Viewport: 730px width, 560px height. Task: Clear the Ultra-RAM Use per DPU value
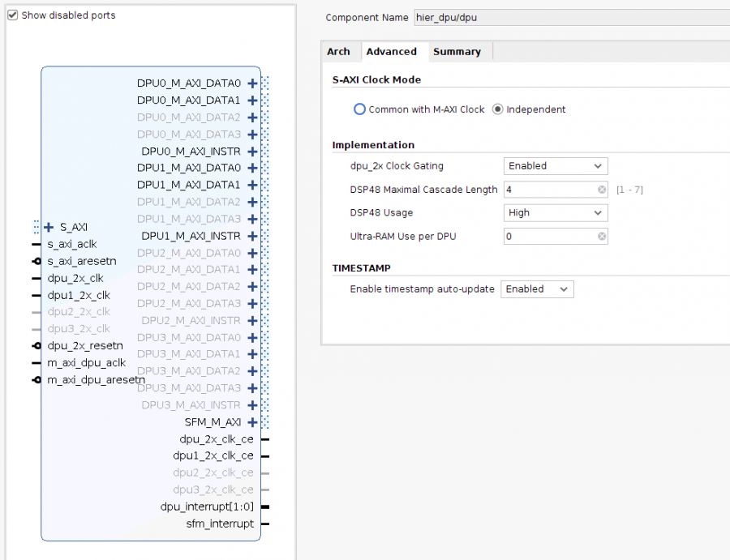click(x=602, y=237)
